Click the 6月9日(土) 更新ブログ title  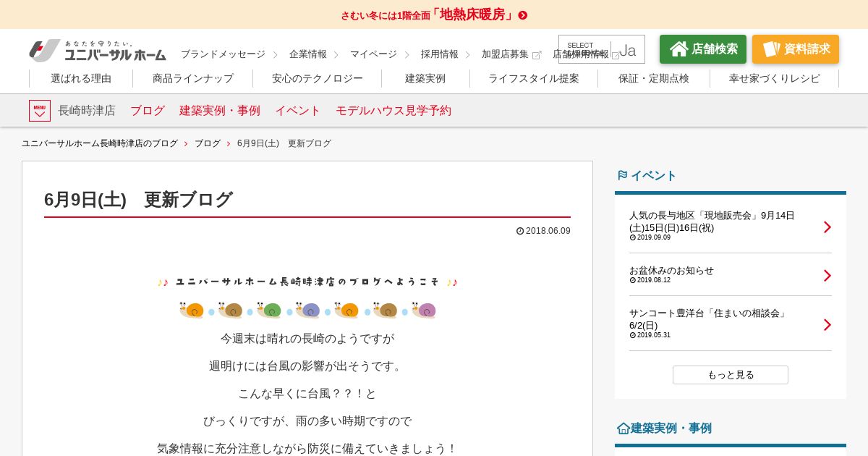138,200
